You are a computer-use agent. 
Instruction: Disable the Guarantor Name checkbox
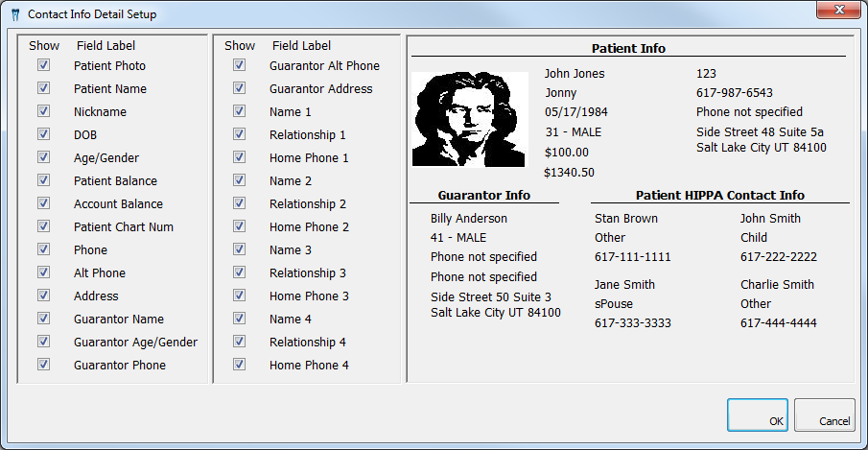pos(43,319)
